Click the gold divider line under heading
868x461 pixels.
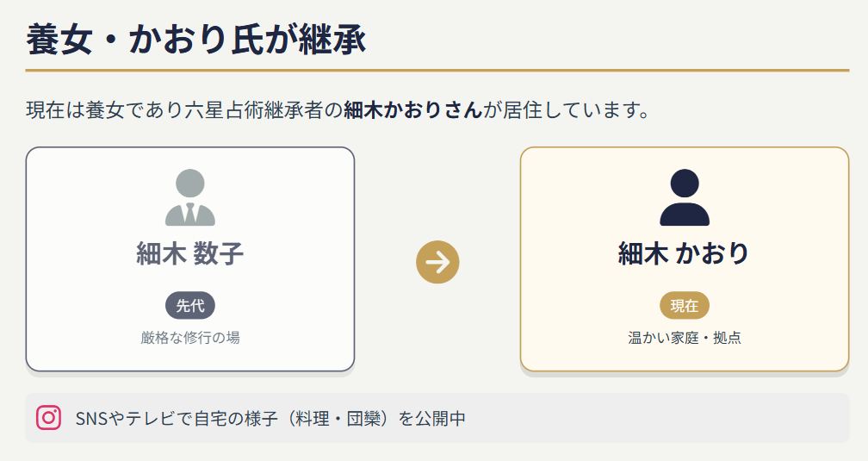pyautogui.click(x=437, y=70)
